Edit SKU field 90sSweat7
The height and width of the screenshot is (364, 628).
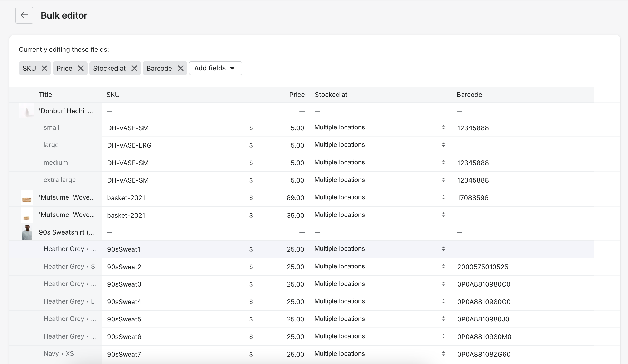coord(172,354)
